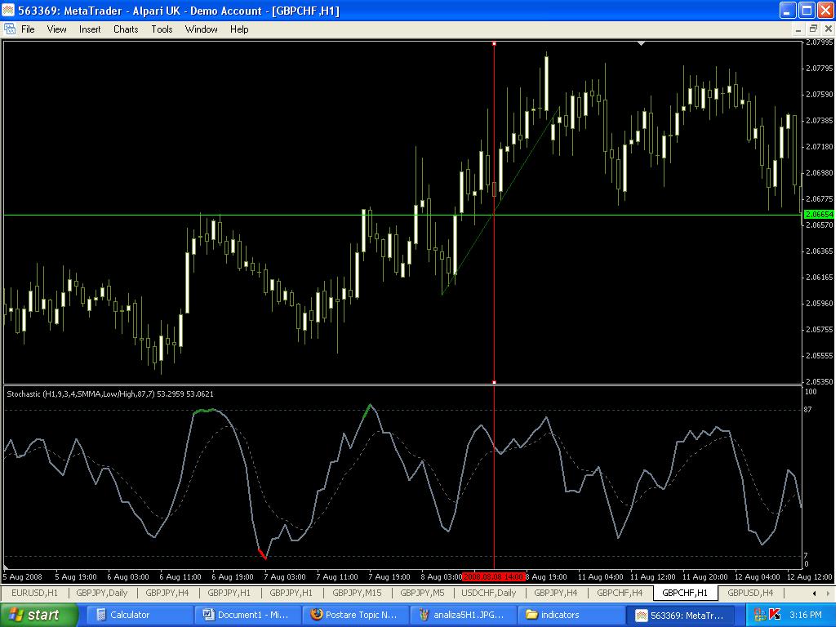Viewport: 840px width, 627px height.
Task: Expand the Window menu
Action: click(201, 29)
